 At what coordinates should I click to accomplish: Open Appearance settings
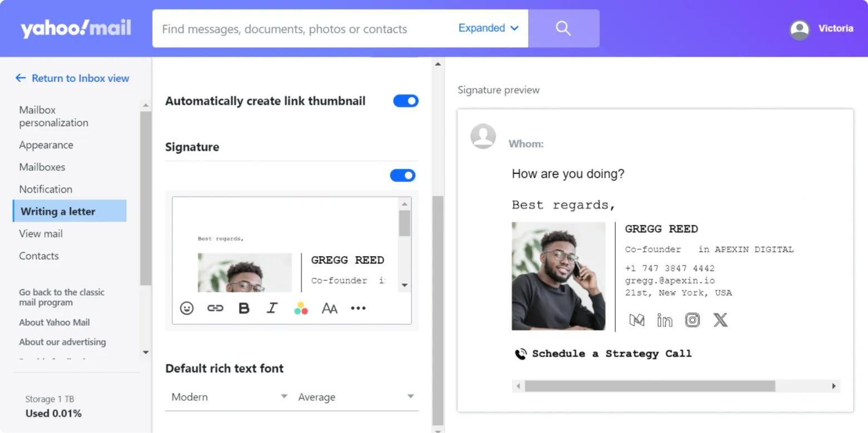[46, 145]
